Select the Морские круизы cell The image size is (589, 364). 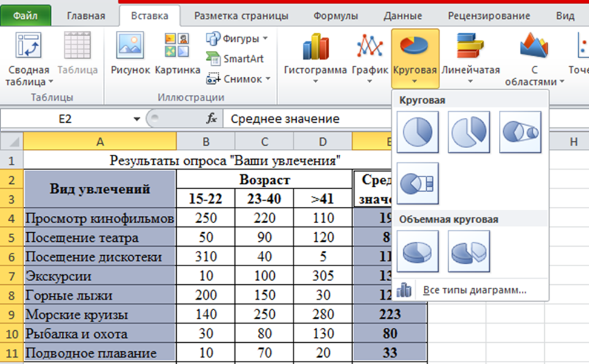click(100, 314)
